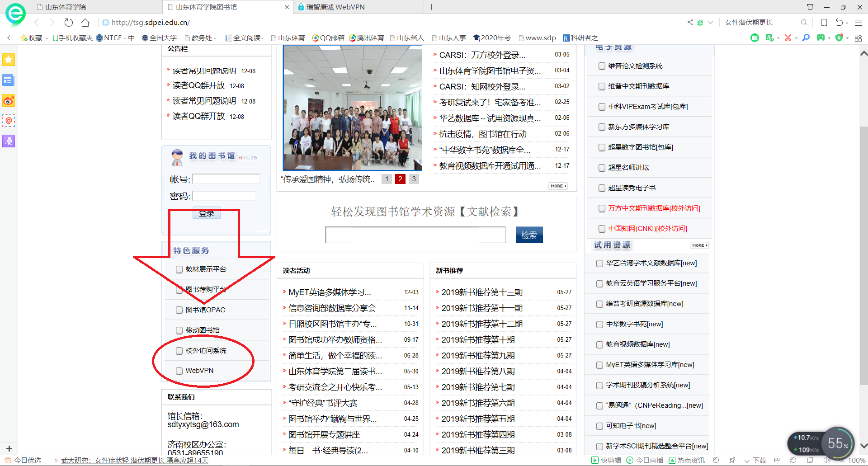
Task: Open MORE link under the news list
Action: click(x=558, y=186)
